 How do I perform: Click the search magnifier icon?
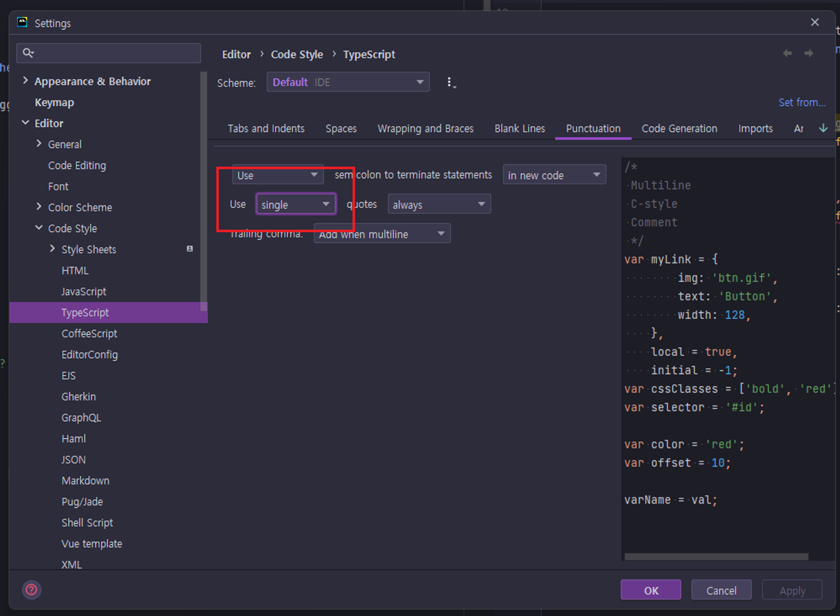[x=28, y=53]
